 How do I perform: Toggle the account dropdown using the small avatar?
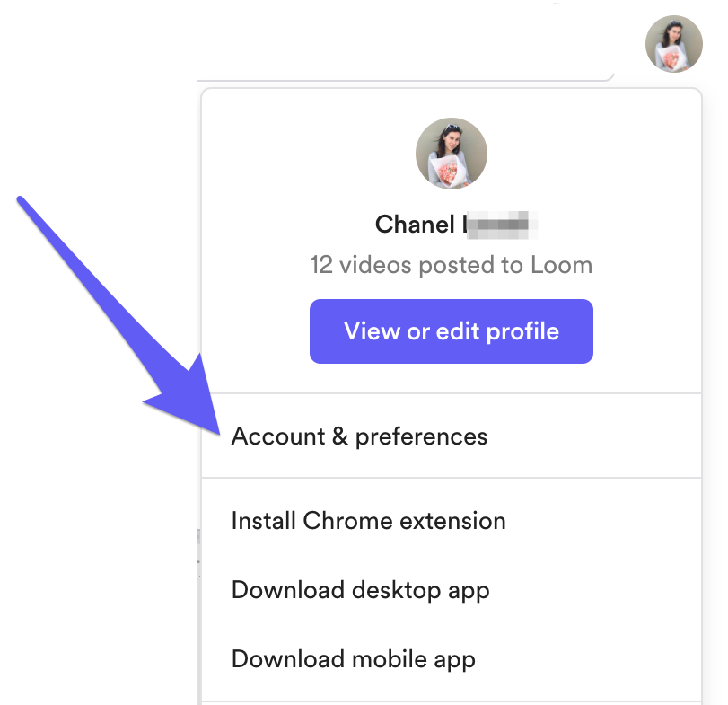pyautogui.click(x=673, y=44)
